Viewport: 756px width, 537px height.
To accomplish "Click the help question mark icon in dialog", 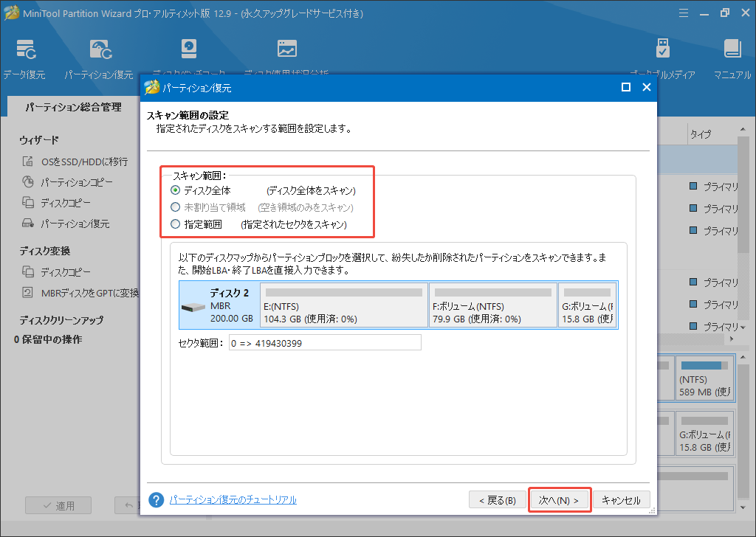I will pyautogui.click(x=157, y=500).
